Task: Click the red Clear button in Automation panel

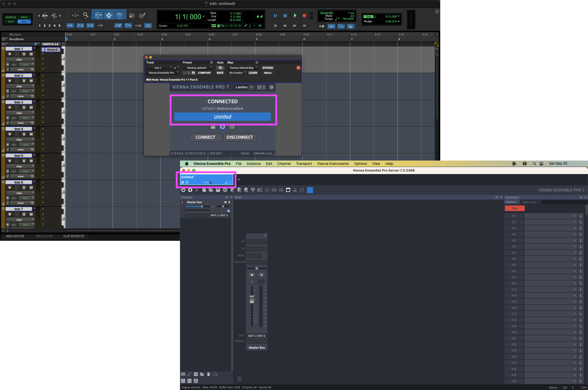Action: coord(514,209)
